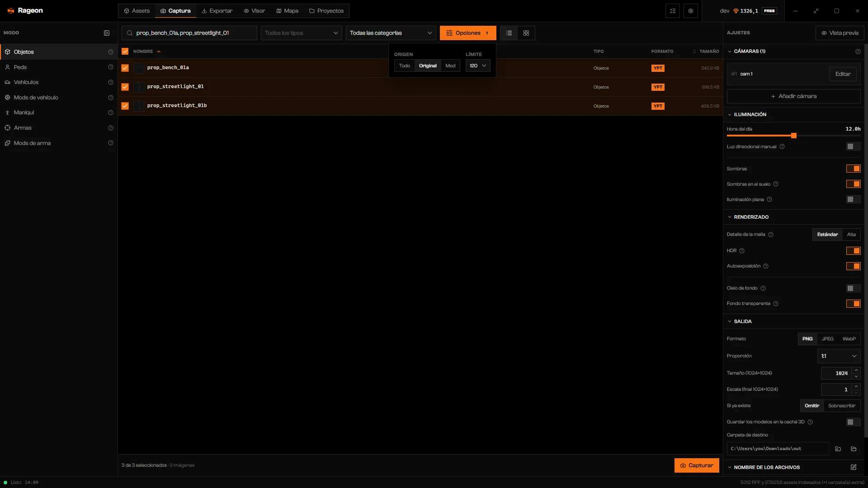This screenshot has height=488, width=868.
Task: Open help icon beside Peds
Action: click(x=111, y=67)
